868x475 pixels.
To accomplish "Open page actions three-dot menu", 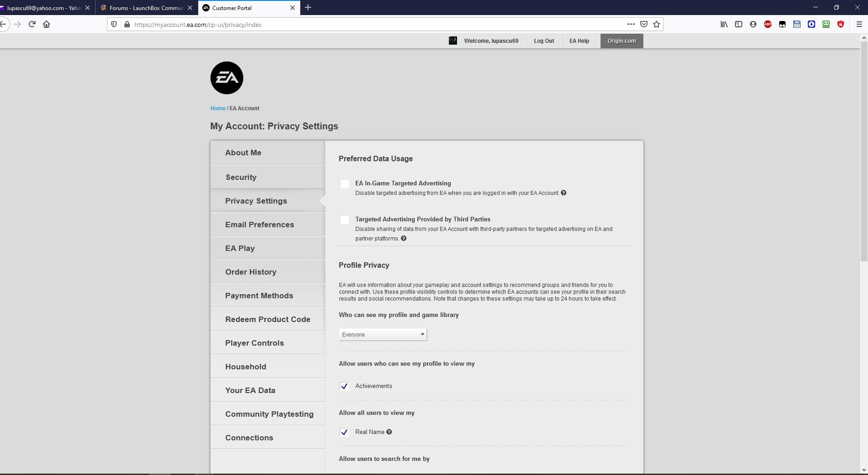I will coord(631,25).
